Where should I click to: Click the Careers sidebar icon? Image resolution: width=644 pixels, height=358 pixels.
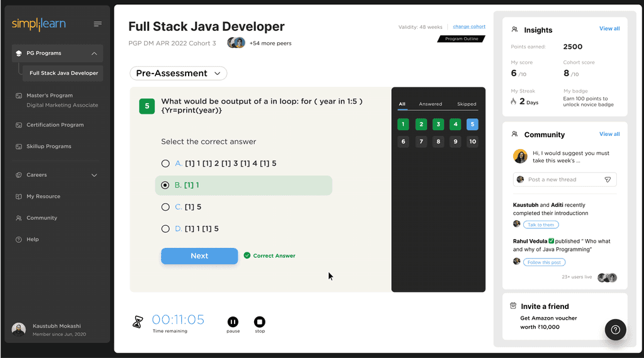tap(18, 175)
